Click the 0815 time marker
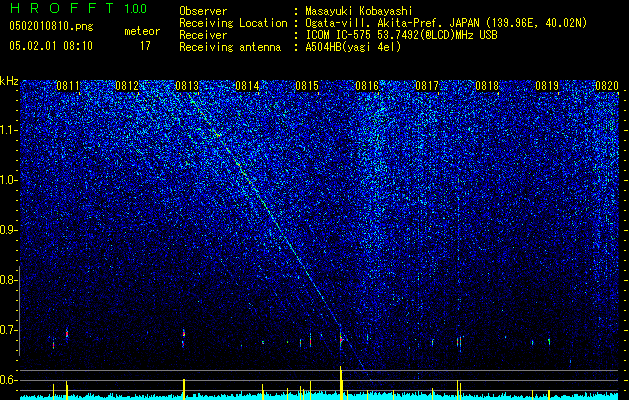629x400 pixels. pos(307,86)
